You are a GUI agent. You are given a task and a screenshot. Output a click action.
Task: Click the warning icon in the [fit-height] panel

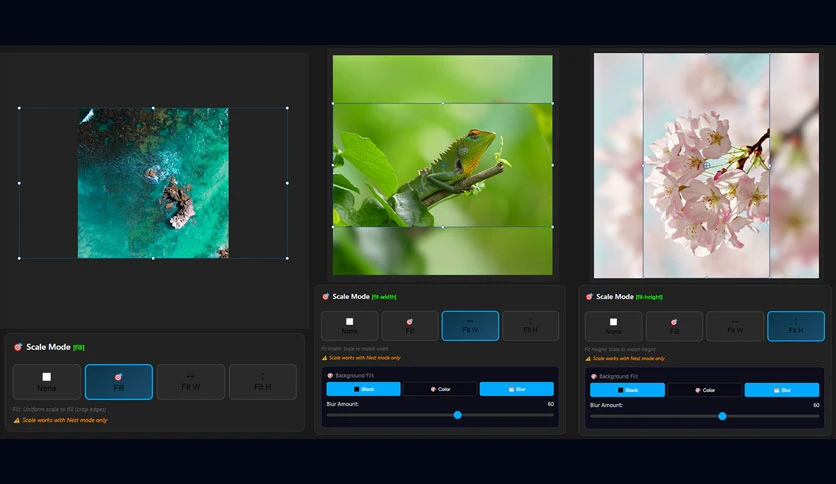(588, 359)
